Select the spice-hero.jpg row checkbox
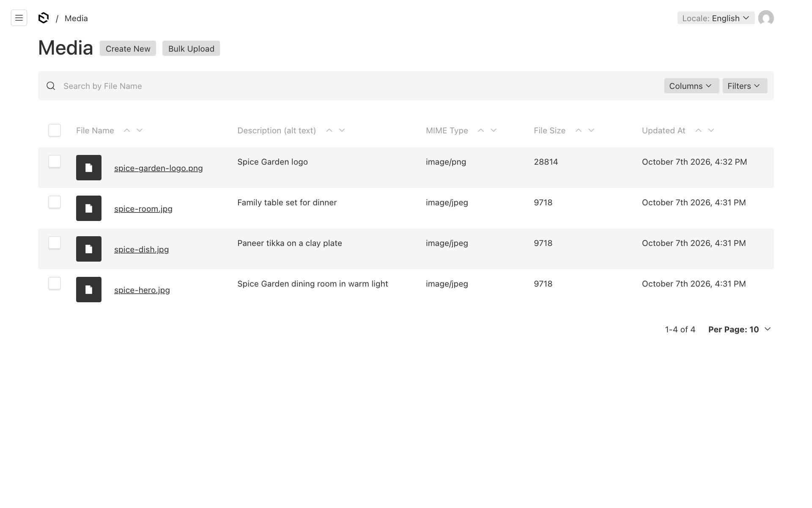 pos(55,283)
